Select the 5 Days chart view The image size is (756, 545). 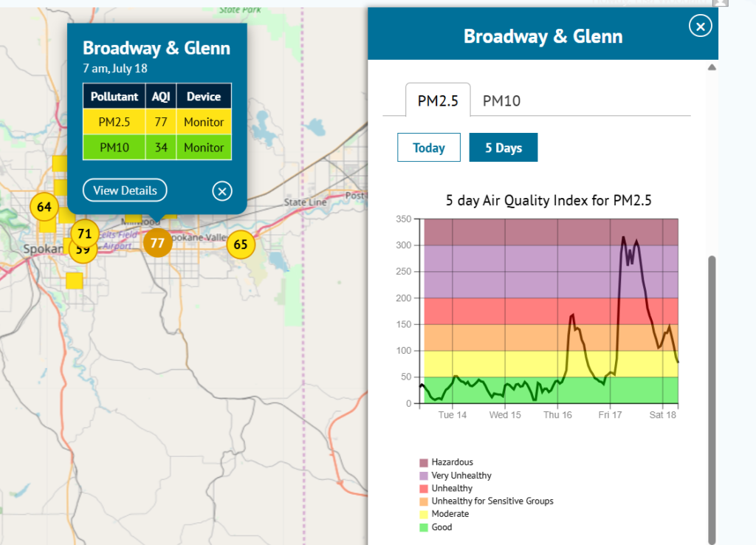pos(504,148)
